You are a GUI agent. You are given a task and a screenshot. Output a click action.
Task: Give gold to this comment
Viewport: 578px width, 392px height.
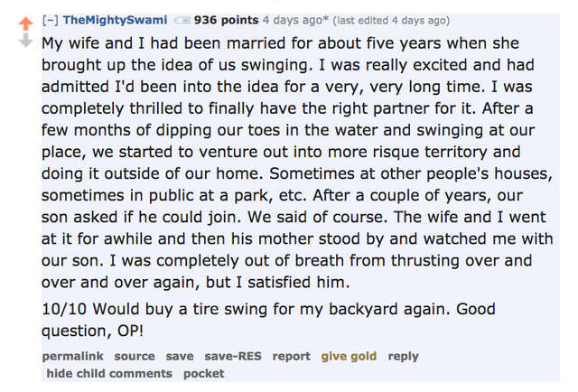(349, 356)
